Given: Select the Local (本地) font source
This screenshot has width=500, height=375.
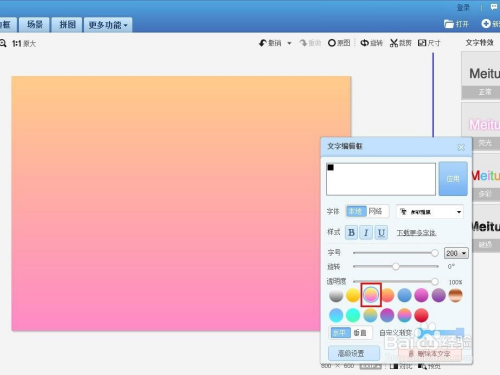Looking at the screenshot, I should (x=356, y=211).
